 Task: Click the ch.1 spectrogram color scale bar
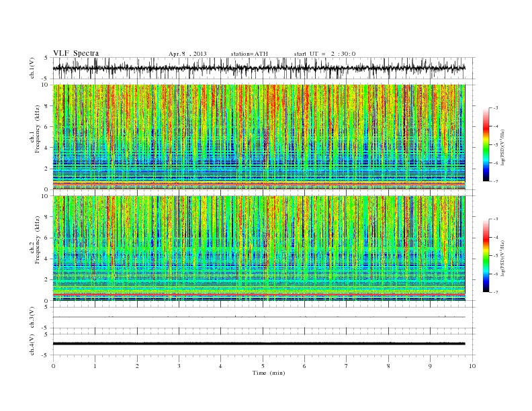tap(486, 145)
